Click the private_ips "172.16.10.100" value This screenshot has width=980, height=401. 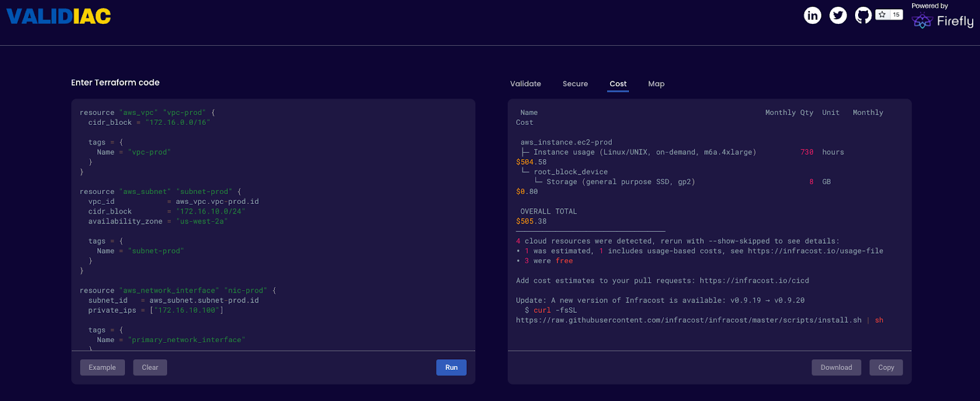tap(186, 310)
